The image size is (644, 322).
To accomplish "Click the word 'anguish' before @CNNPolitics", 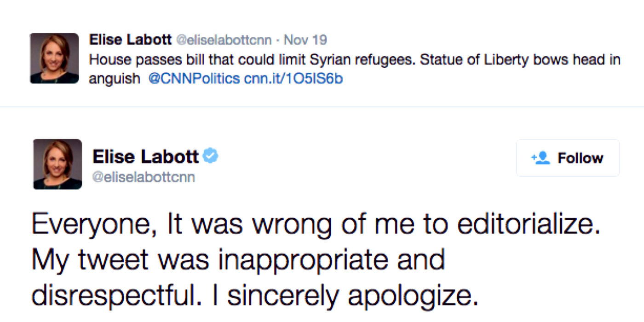I will [114, 79].
